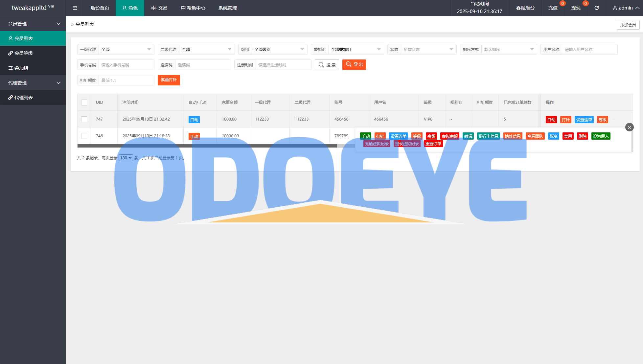This screenshot has height=364, width=643.
Task: Open the 系统管理 top menu tab
Action: pyautogui.click(x=227, y=8)
